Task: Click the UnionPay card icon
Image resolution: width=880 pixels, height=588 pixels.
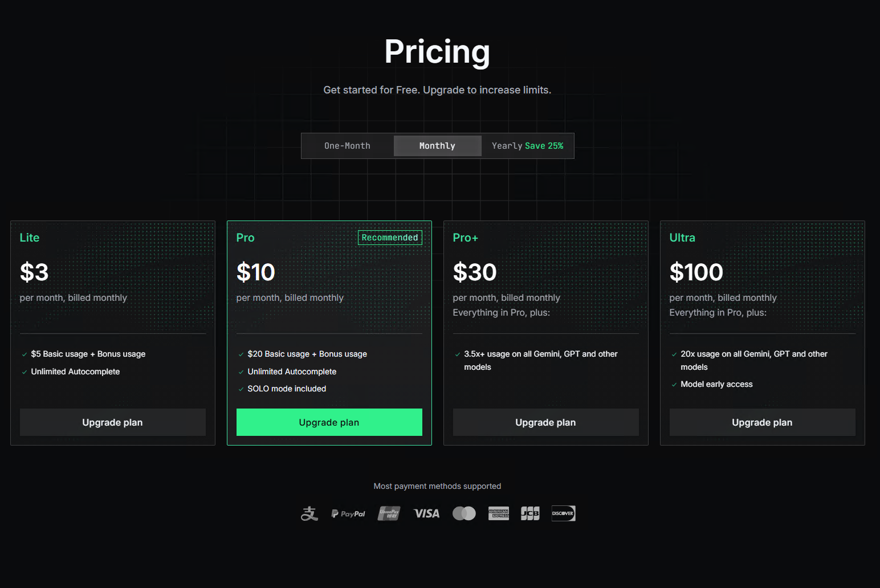Action: pos(389,513)
